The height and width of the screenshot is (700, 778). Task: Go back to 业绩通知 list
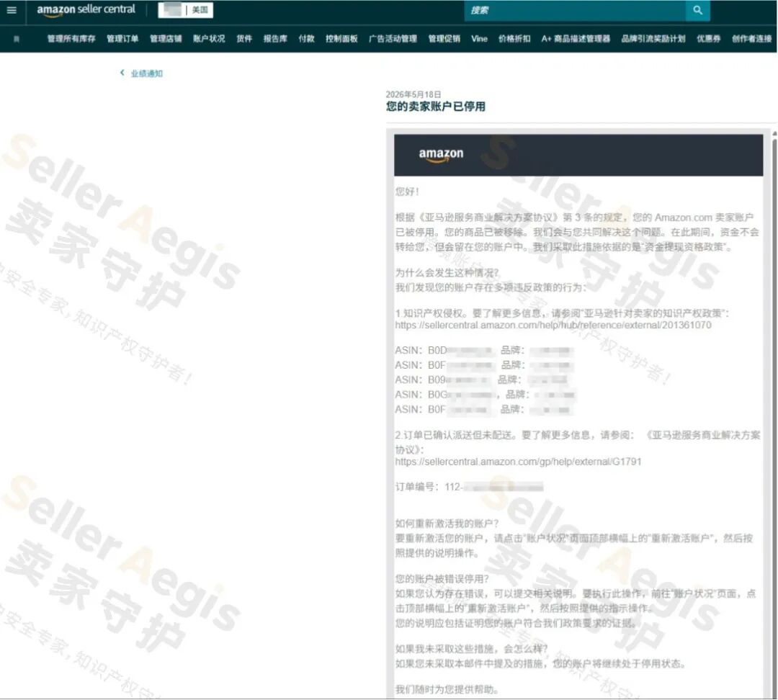click(x=147, y=73)
